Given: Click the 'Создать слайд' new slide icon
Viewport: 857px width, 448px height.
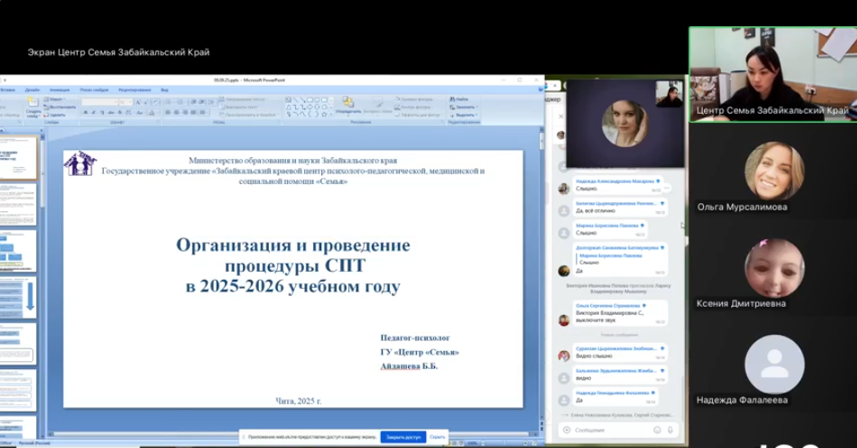Looking at the screenshot, I should [31, 105].
